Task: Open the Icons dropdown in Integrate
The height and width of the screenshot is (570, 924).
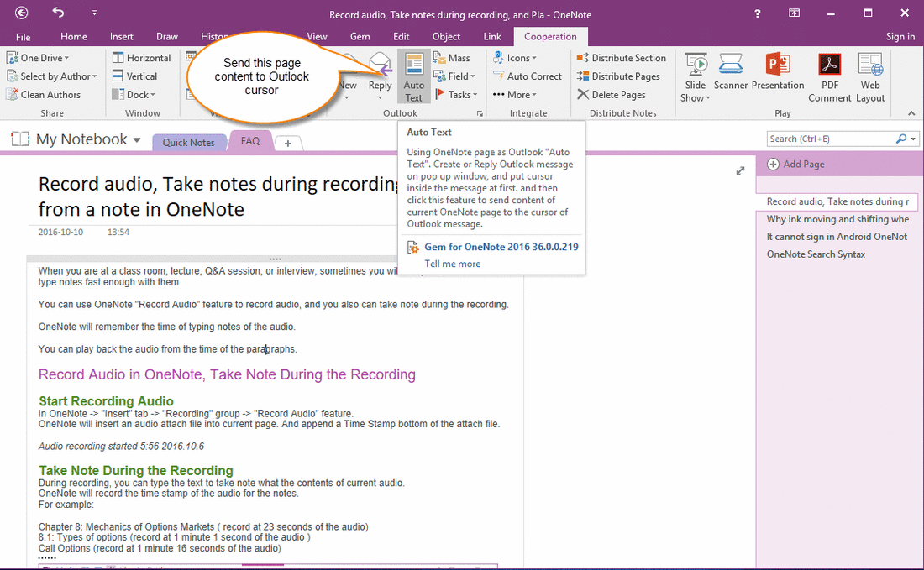Action: tap(515, 58)
